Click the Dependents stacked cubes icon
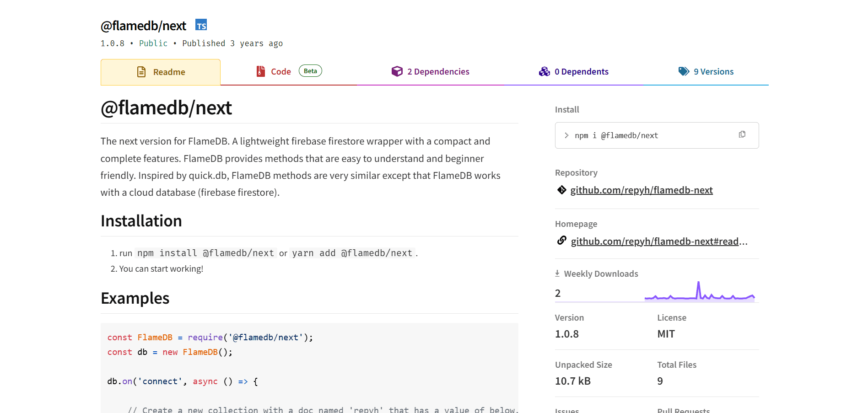Image resolution: width=868 pixels, height=413 pixels. point(544,71)
